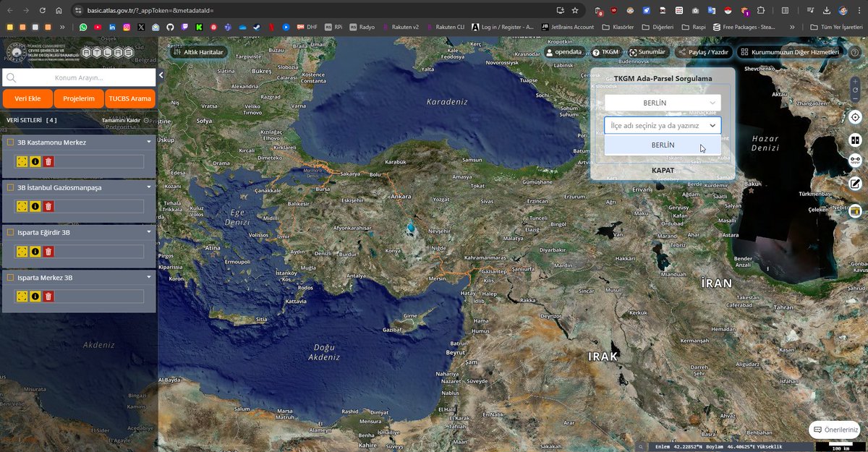Click the map locate-me target icon

pos(855,117)
